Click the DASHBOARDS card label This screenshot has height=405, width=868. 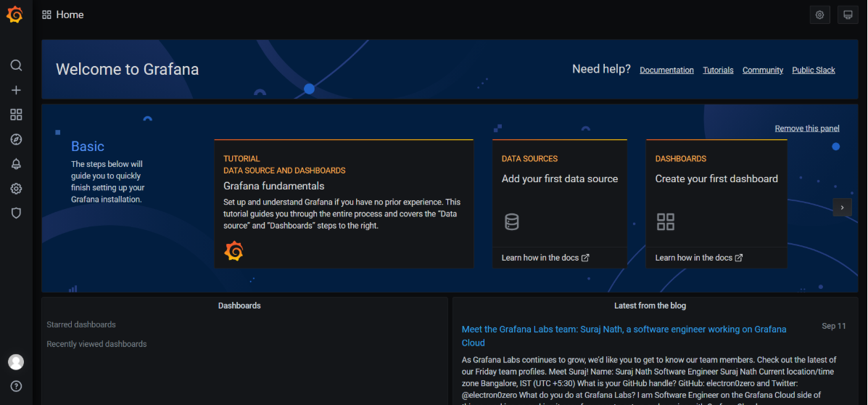tap(681, 158)
